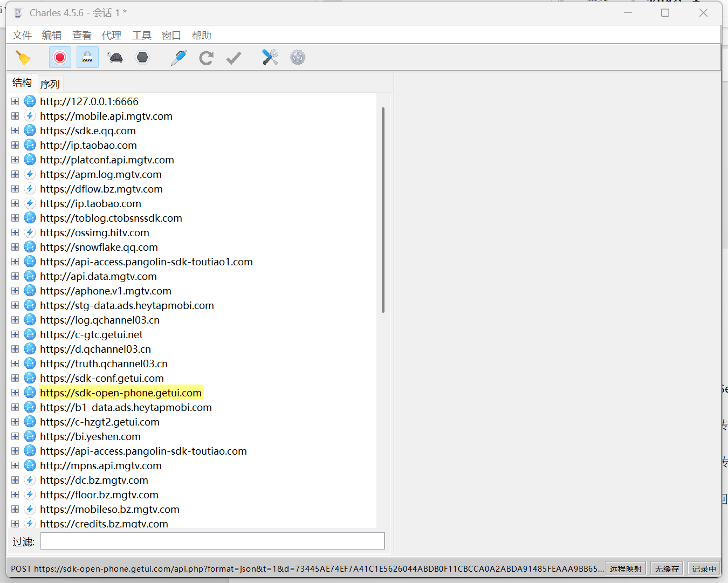Click lightning icon for https://ip.taobao.com
Viewport: 728px width, 583px height.
(x=30, y=203)
